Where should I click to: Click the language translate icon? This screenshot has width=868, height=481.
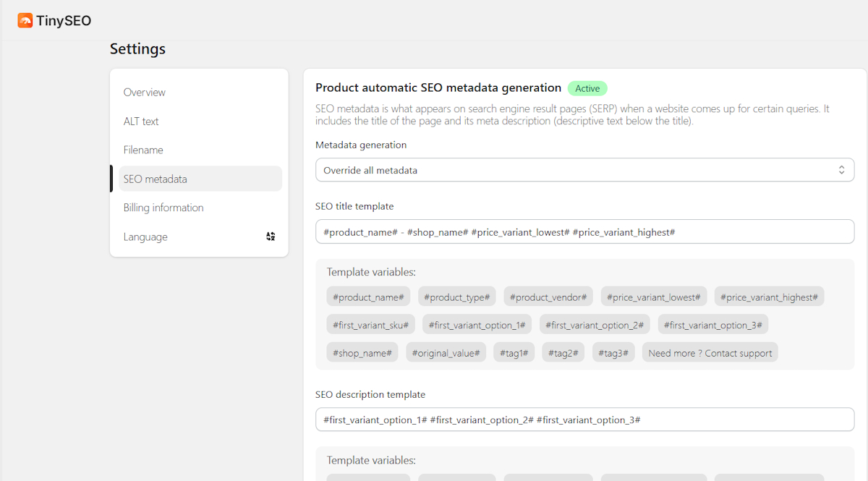(x=271, y=237)
